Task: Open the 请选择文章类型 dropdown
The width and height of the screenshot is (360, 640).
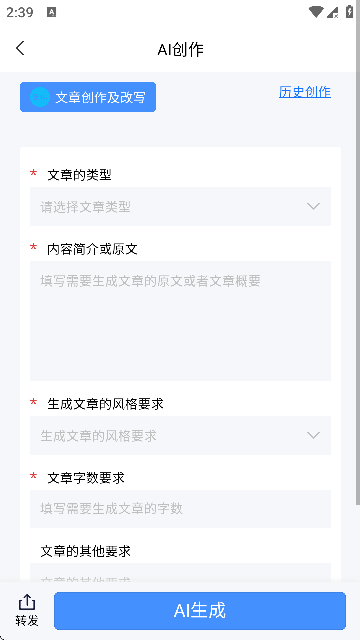Action: 180,207
